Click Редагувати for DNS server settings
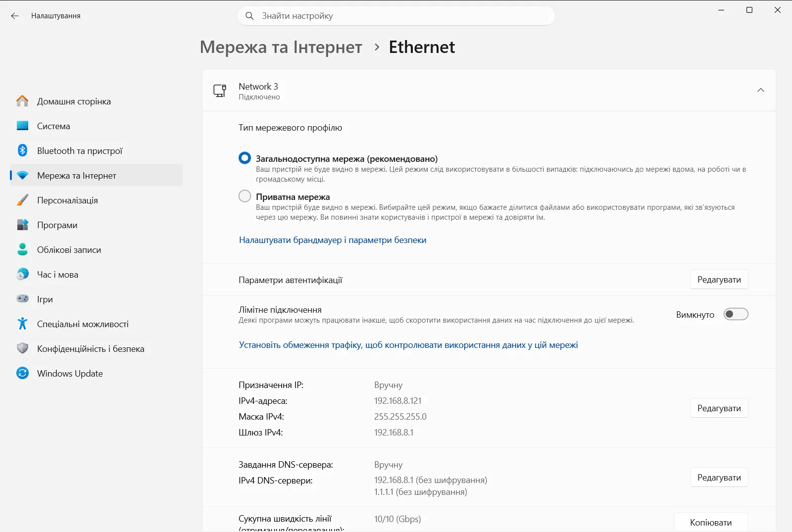The width and height of the screenshot is (792, 532). pyautogui.click(x=719, y=478)
